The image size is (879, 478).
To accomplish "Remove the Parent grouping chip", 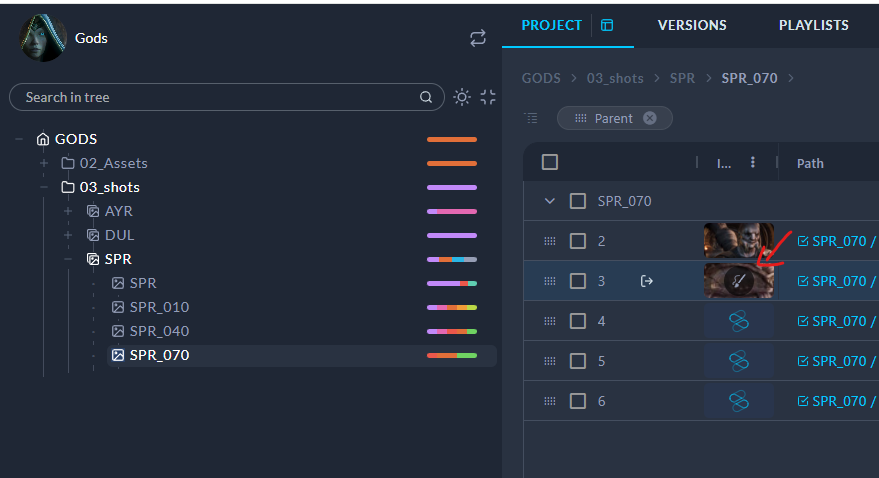I will click(650, 118).
